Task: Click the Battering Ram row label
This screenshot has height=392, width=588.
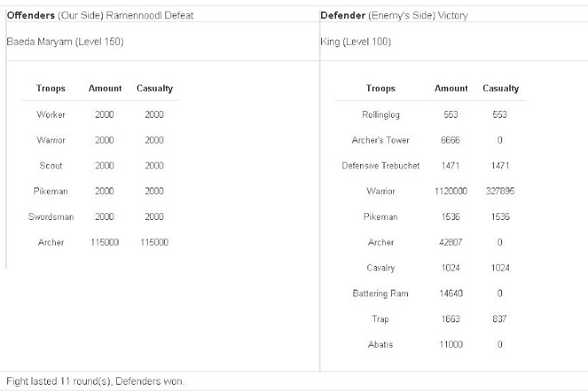Action: [x=381, y=293]
